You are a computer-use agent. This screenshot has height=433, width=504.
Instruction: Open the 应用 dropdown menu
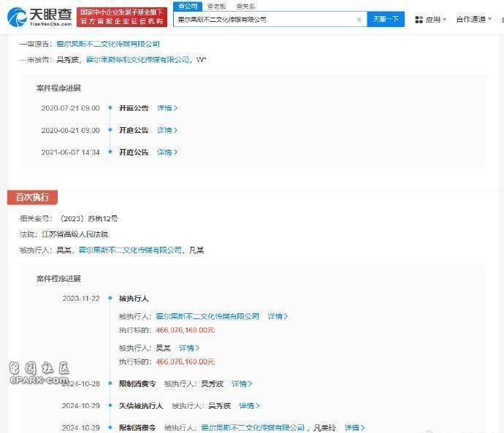431,20
